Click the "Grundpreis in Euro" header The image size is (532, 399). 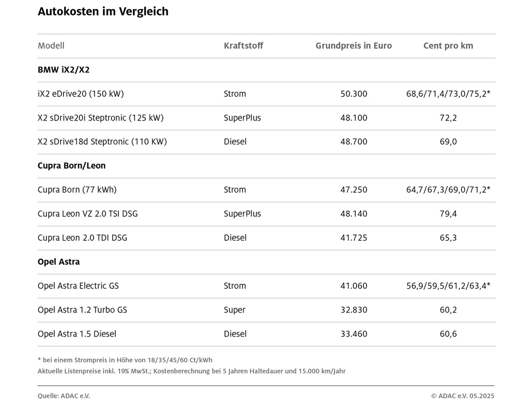[353, 46]
